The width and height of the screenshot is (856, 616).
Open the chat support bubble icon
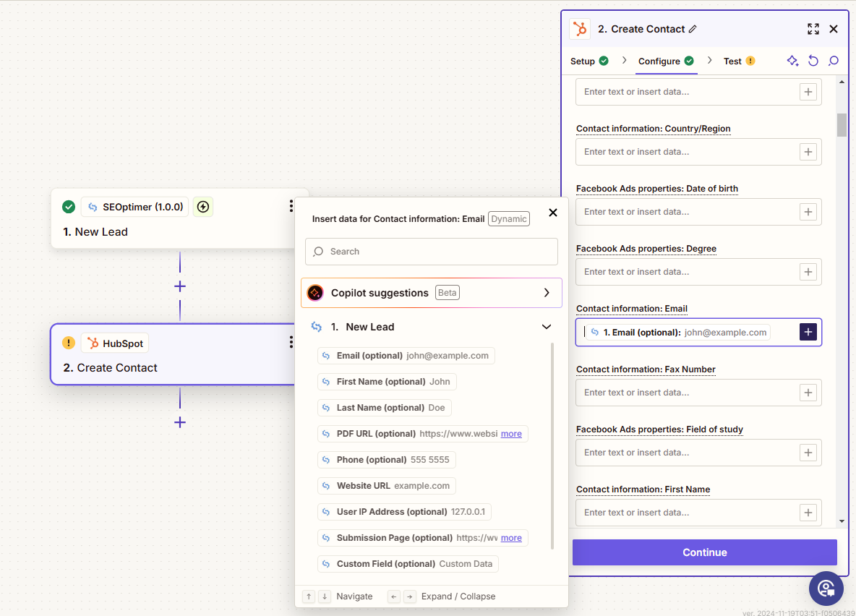[x=826, y=589]
